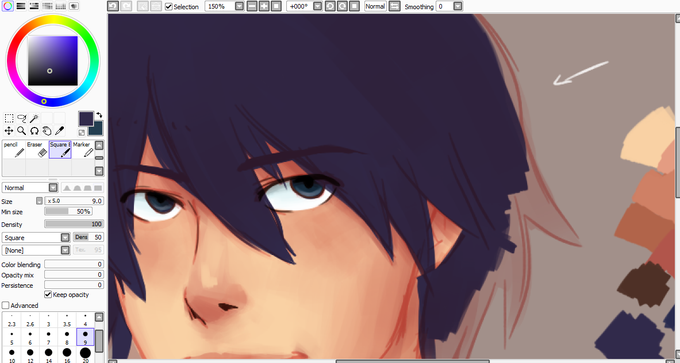Reset the view rotation
The width and height of the screenshot is (680, 363).
pos(354,7)
